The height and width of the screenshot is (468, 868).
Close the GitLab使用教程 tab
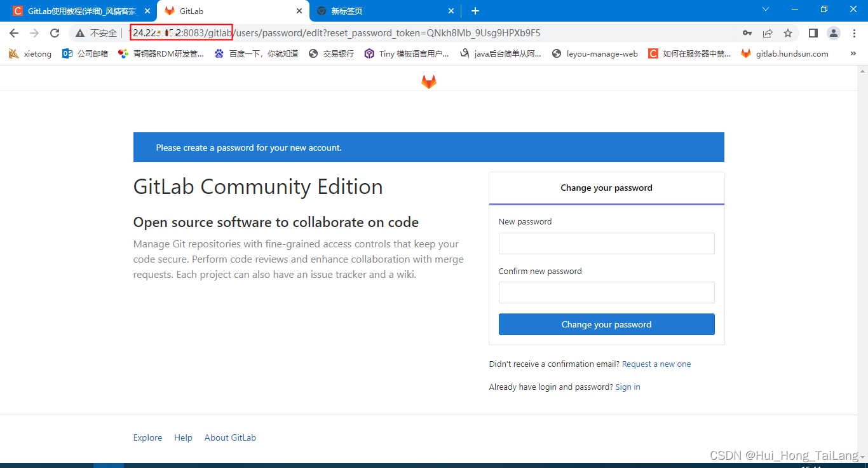pos(147,11)
